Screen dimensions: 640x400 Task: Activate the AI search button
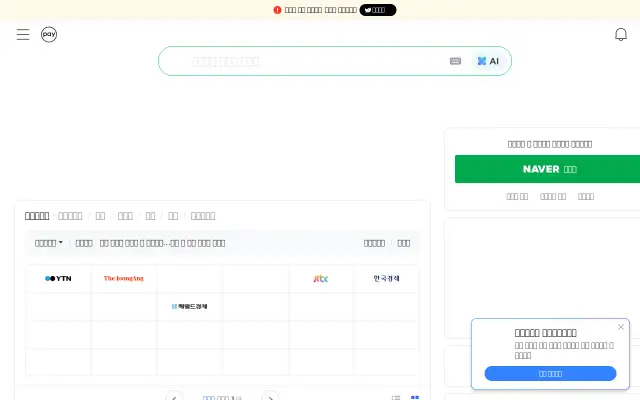coord(488,61)
